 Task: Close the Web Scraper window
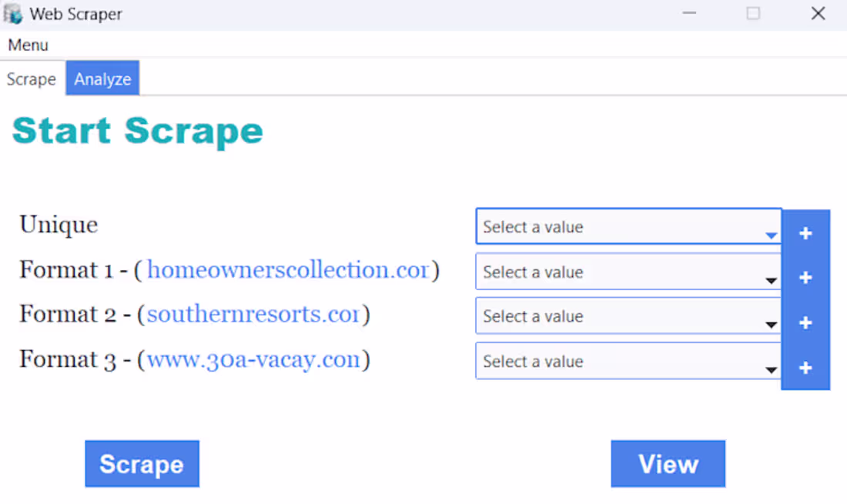point(818,14)
